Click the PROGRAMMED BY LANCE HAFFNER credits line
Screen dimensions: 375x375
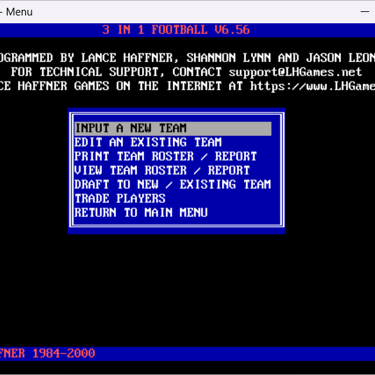(x=187, y=58)
